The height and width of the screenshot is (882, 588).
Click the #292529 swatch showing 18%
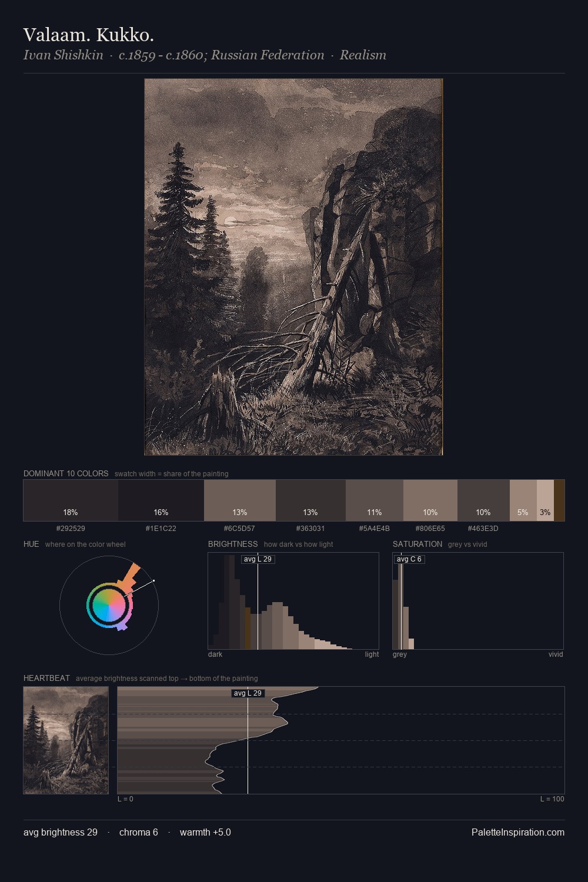[x=71, y=500]
